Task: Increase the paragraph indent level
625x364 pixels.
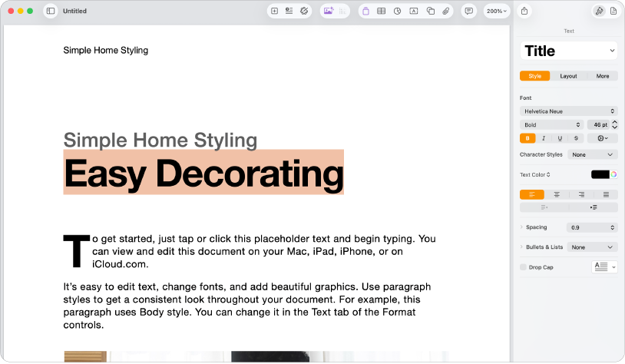Action: click(x=594, y=207)
